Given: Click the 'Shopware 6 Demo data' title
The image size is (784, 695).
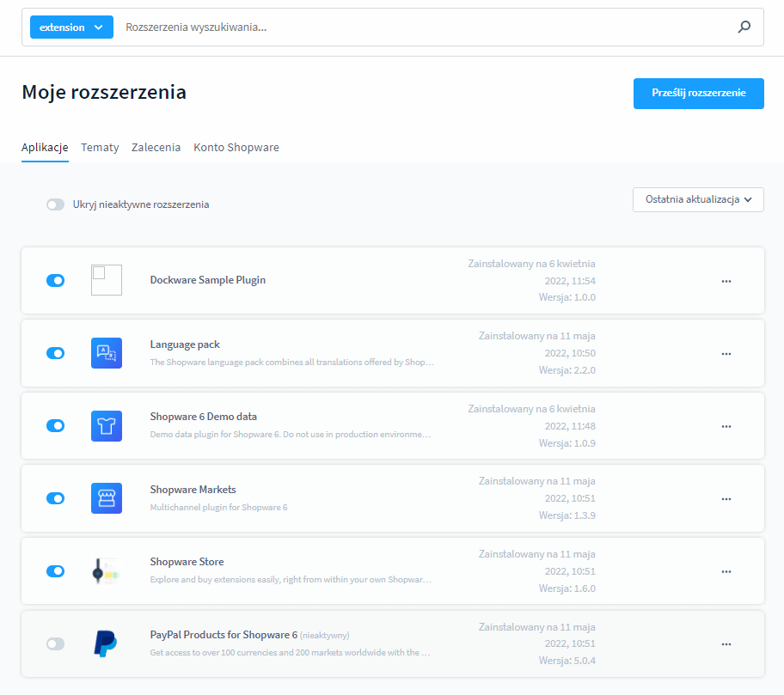Looking at the screenshot, I should click(x=204, y=417).
